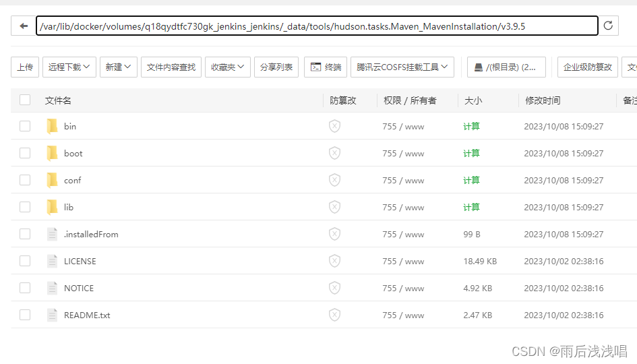This screenshot has width=637, height=364.
Task: Open the 分享列表 button
Action: [x=276, y=67]
